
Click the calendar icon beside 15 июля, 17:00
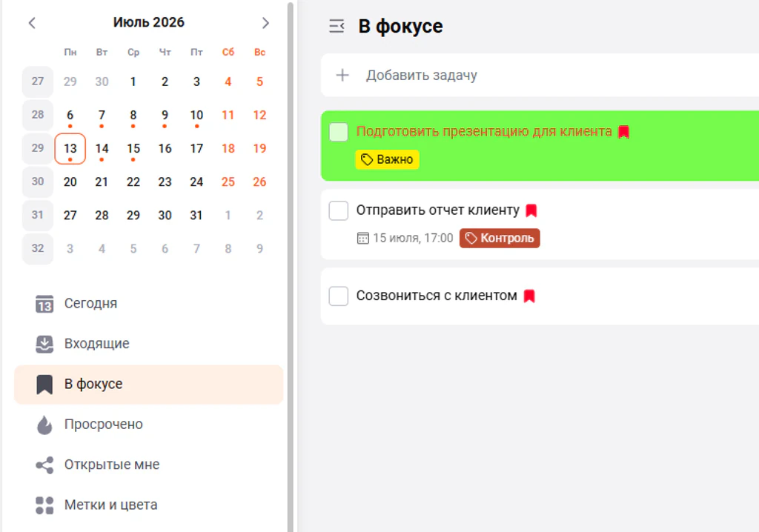[362, 238]
